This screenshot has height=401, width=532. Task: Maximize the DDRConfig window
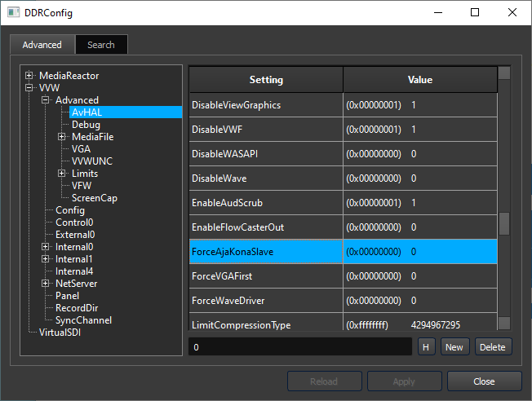pyautogui.click(x=475, y=12)
